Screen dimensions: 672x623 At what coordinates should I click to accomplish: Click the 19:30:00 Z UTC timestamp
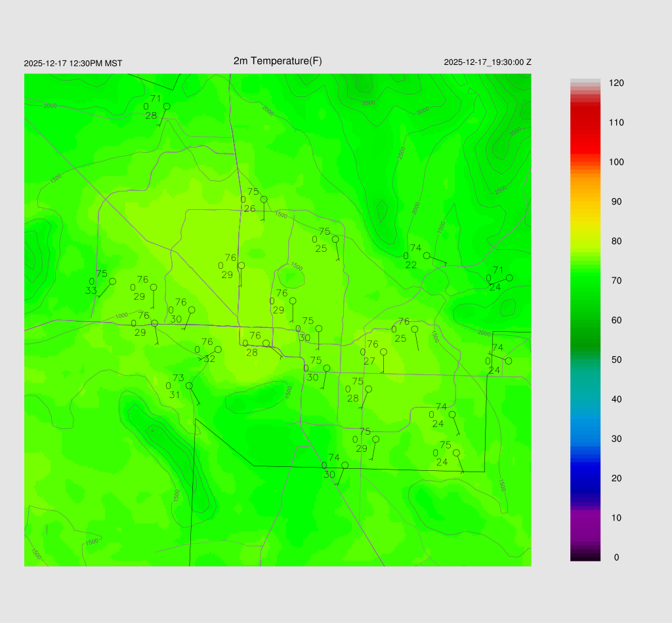point(488,62)
